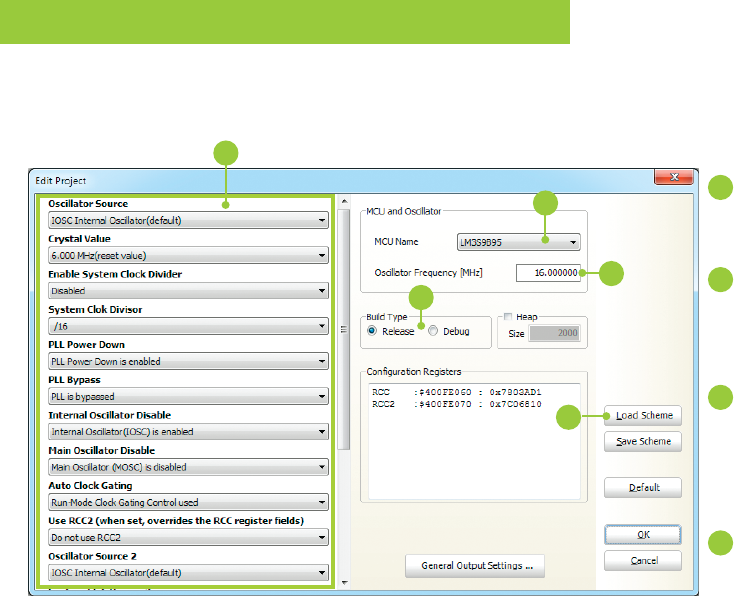Open the PLL Bypass dropdown
Screen dimensions: 734x596
188,397
